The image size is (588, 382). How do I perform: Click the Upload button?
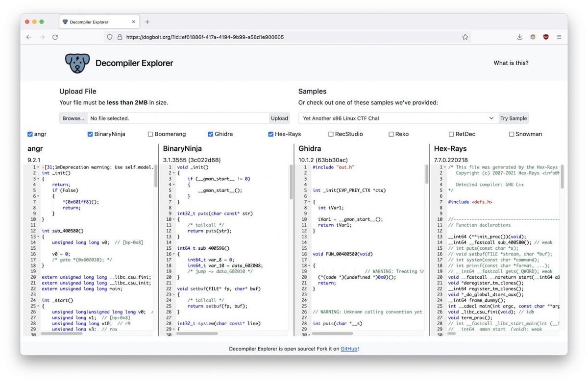pyautogui.click(x=279, y=119)
